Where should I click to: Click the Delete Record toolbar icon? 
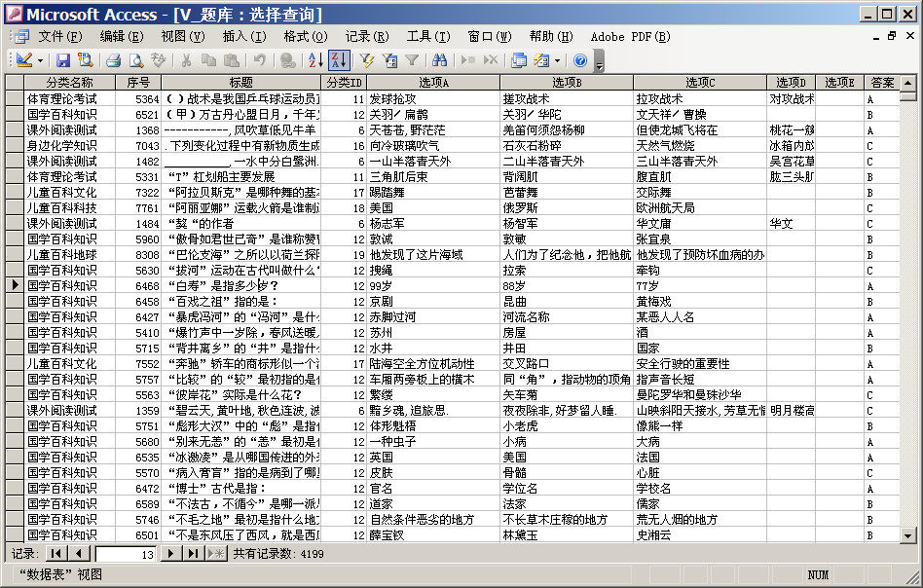(491, 60)
